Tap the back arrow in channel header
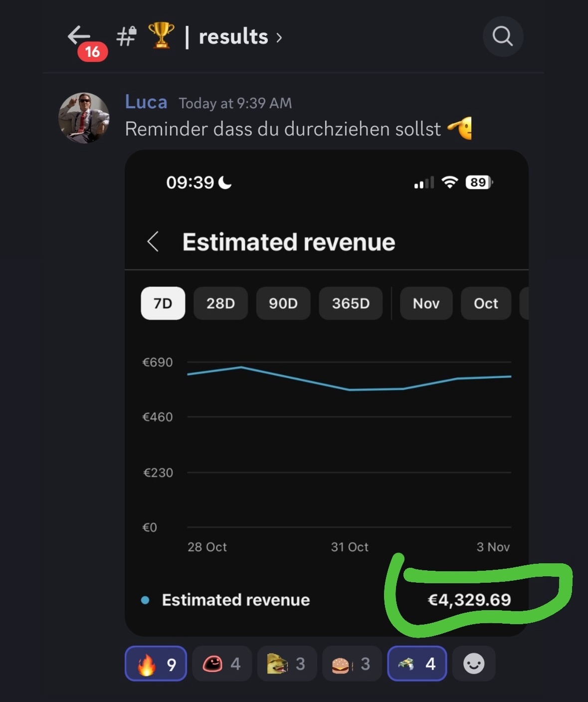Screen dimensions: 588x702 [79, 36]
